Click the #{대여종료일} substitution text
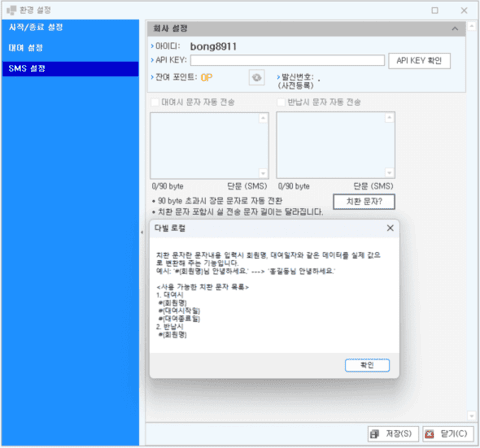The height and width of the screenshot is (448, 480). point(179,319)
